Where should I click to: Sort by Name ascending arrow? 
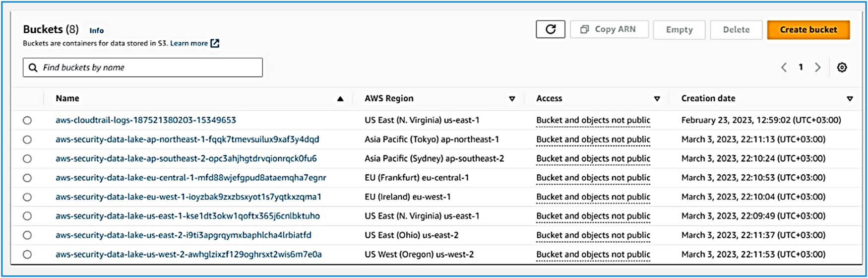340,99
